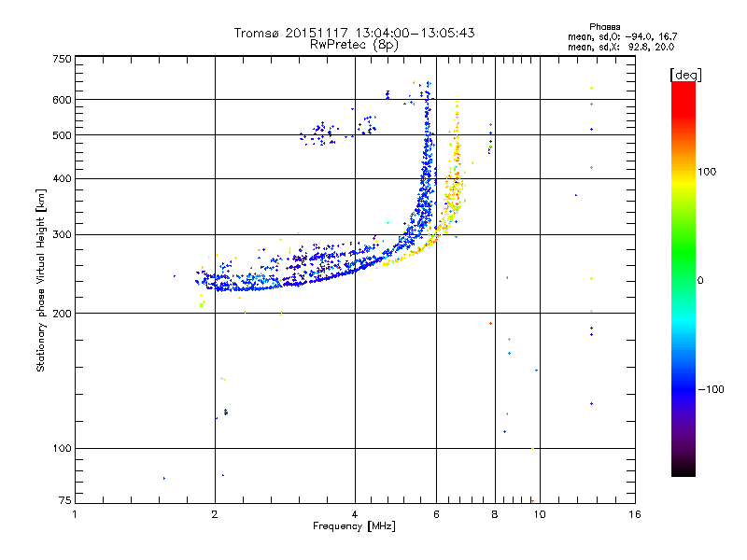747x560 pixels.
Task: Click the 'RwPretec (8p)' subtitle
Action: pos(354,45)
